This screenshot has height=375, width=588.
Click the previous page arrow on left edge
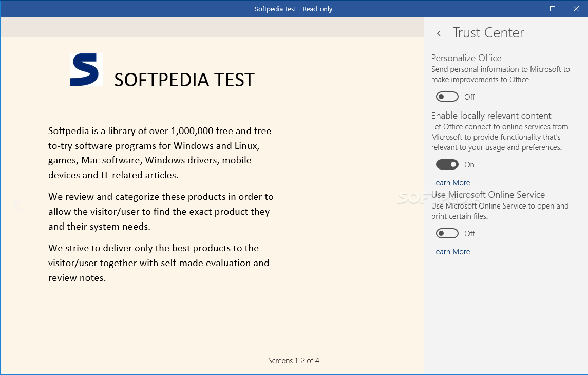(x=16, y=205)
